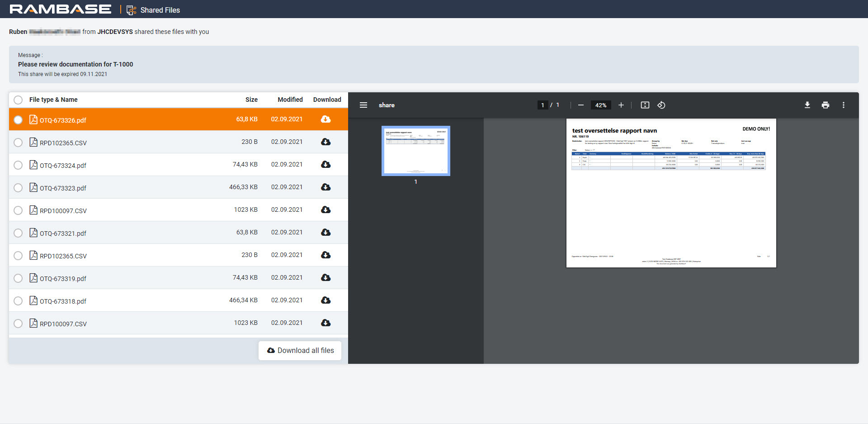Fit the PDF page to the viewer
Screen dimensions: 868x424
[645, 105]
